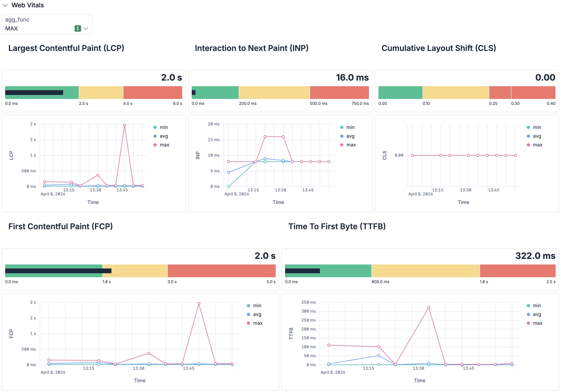Toggle min series in INP chart legend
Screen dimensions: 561x392
(x=347, y=127)
